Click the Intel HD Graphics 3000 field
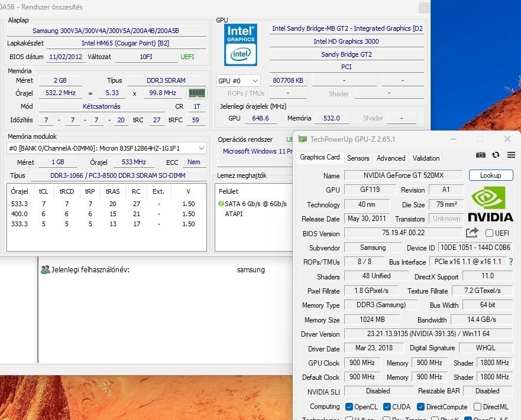This screenshot has height=420, width=521. (346, 41)
